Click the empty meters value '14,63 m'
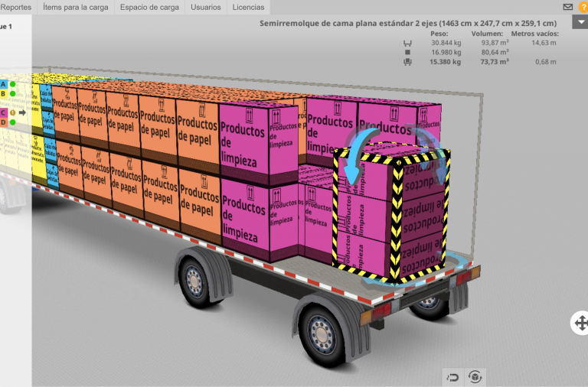The width and height of the screenshot is (588, 387). [544, 43]
